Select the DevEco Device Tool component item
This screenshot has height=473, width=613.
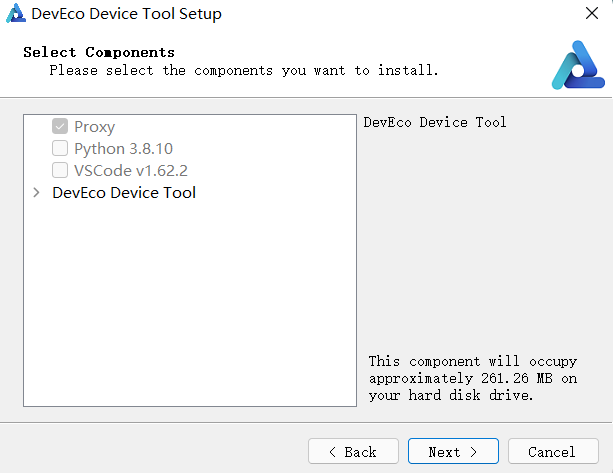point(124,192)
